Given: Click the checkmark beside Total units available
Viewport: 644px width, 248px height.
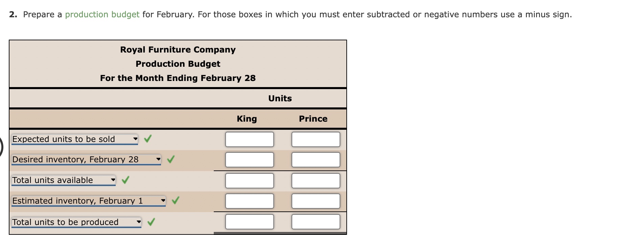Looking at the screenshot, I should (125, 180).
